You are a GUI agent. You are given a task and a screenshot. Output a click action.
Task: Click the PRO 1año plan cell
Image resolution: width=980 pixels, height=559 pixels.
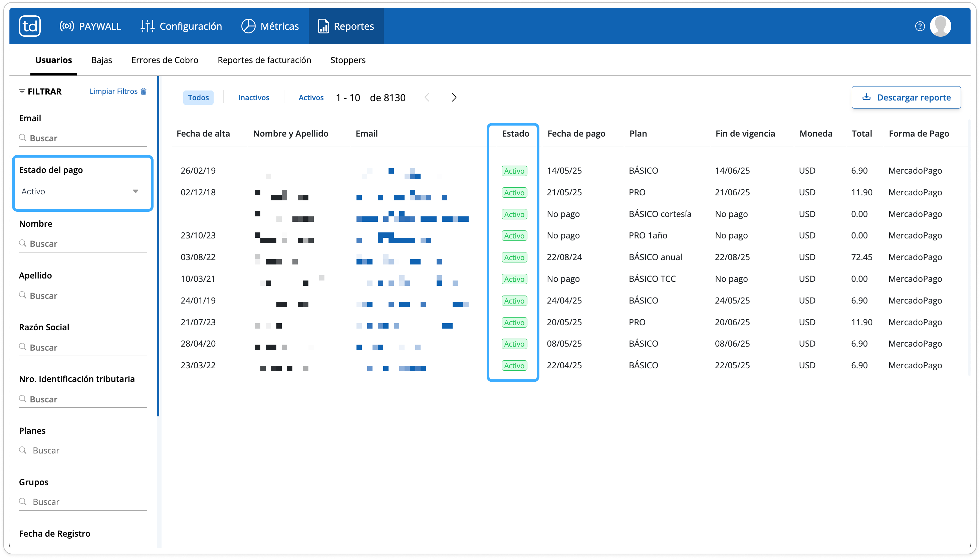point(648,235)
